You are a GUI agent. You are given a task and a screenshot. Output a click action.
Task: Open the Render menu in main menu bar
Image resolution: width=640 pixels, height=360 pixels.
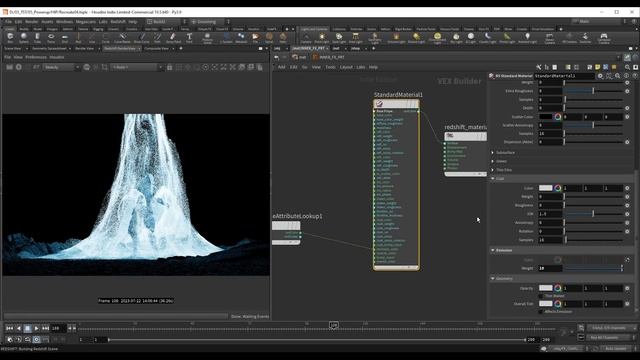(31, 22)
